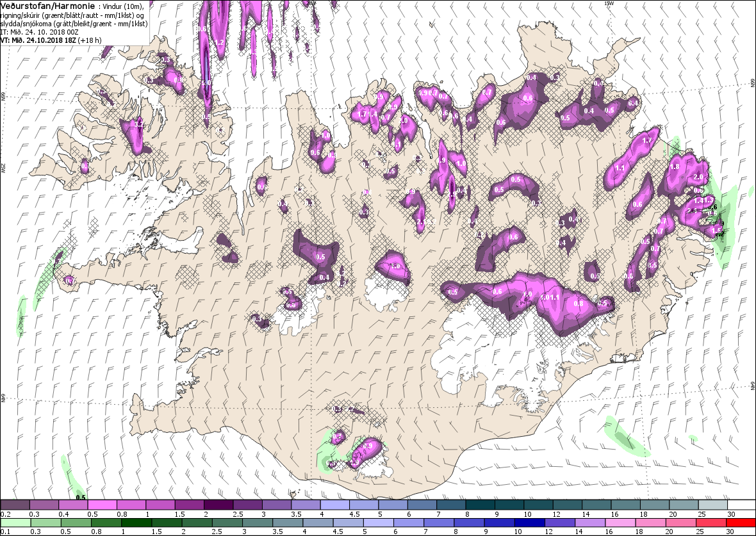
Task: Select the VT: Mið. 24.10.2018 18Z line
Action: 51,40
